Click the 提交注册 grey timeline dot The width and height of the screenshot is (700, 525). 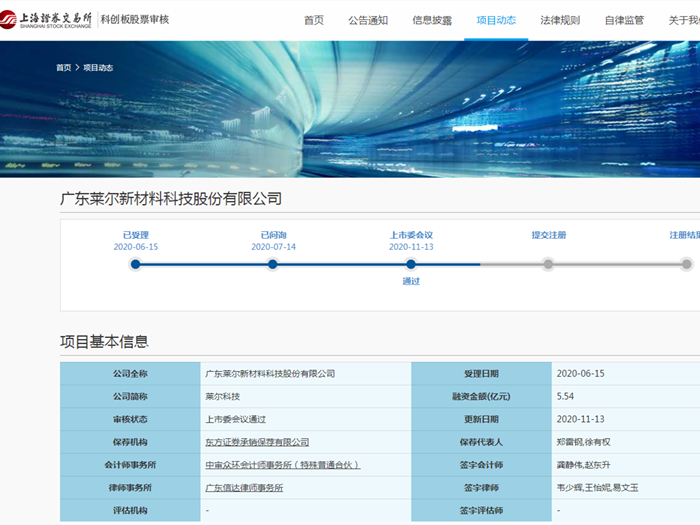pos(548,264)
